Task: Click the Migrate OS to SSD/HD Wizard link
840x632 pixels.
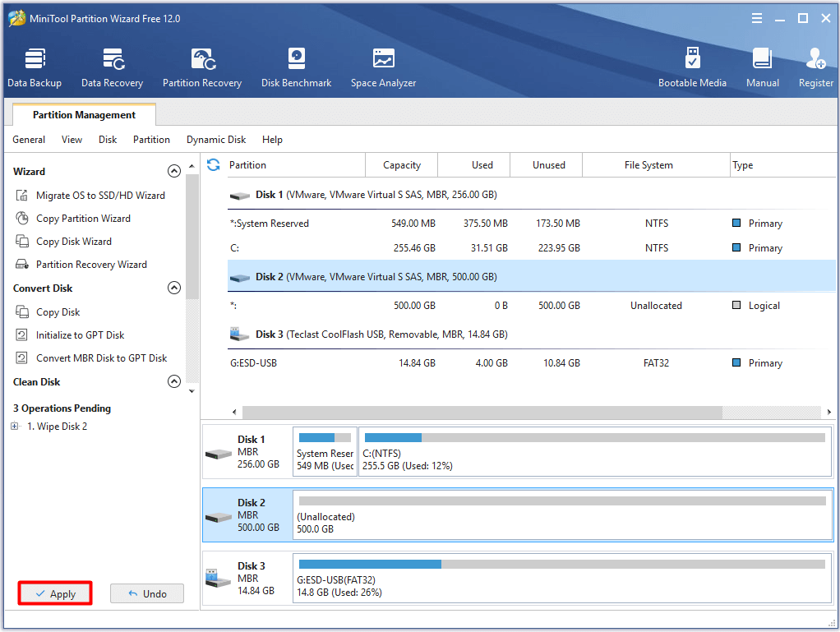Action: pos(101,196)
